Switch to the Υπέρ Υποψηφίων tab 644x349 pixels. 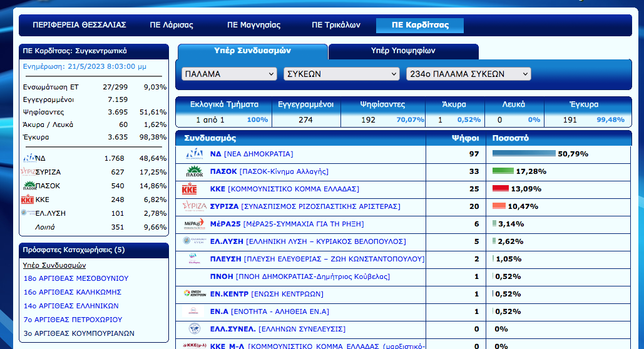pos(403,51)
